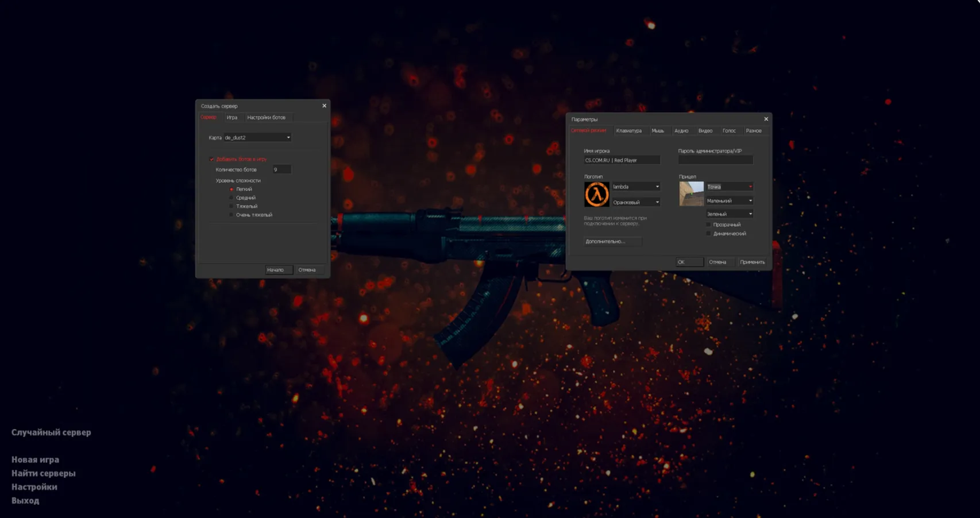Enable the Прозрачный crosshair checkbox

(x=708, y=225)
